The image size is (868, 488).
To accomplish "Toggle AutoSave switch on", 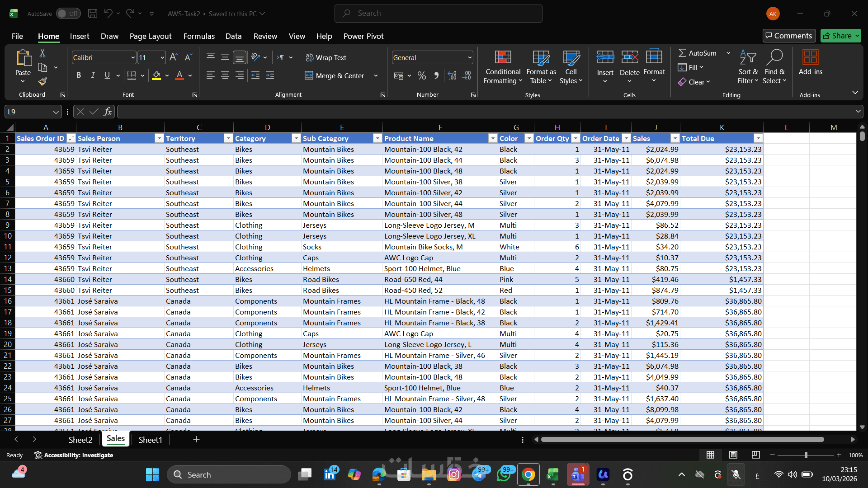I will pyautogui.click(x=68, y=14).
